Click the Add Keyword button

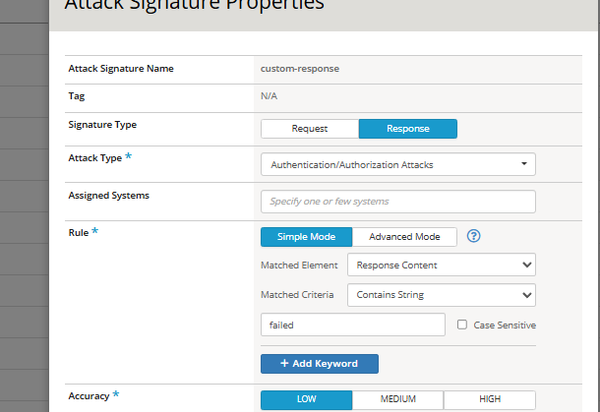coord(320,363)
